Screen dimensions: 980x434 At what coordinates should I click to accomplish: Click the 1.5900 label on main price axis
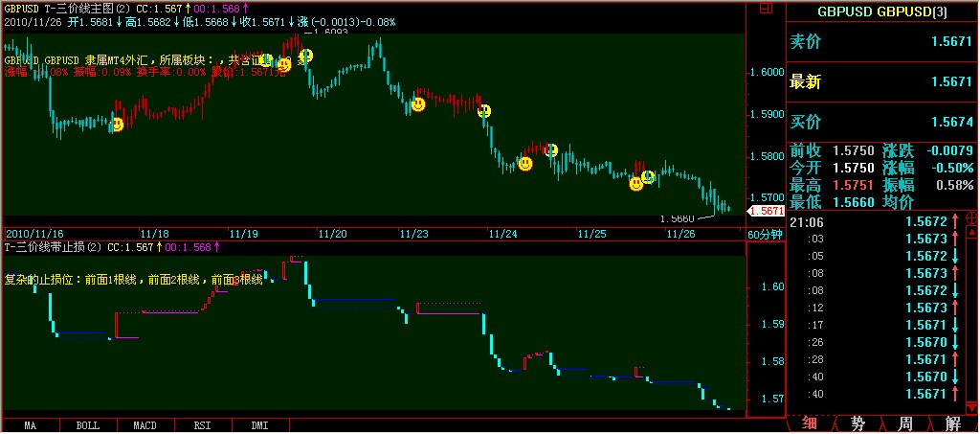coord(767,114)
